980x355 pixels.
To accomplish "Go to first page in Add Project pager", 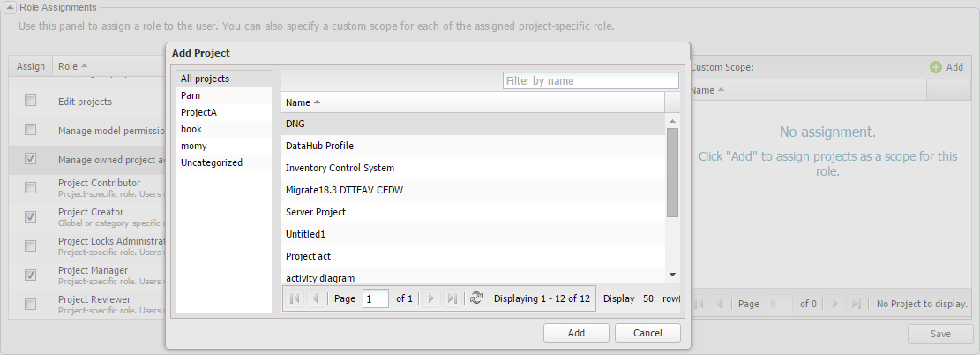I will tap(295, 298).
